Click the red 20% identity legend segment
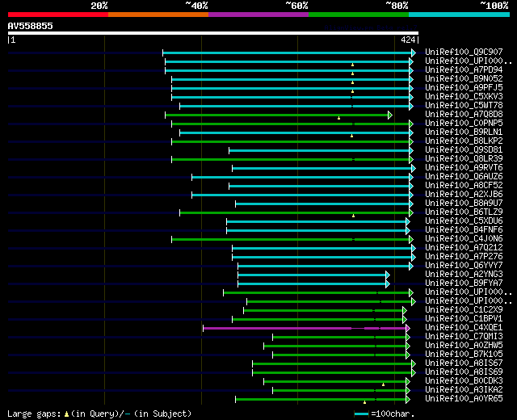 click(x=58, y=15)
